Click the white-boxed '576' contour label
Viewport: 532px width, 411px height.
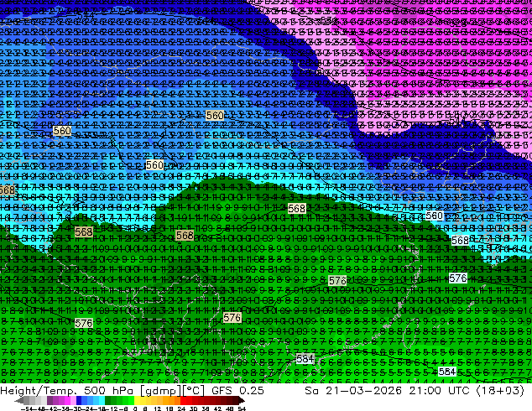[457, 278]
